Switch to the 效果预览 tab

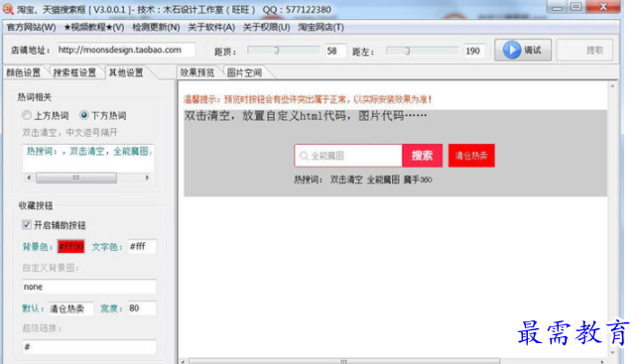[197, 72]
